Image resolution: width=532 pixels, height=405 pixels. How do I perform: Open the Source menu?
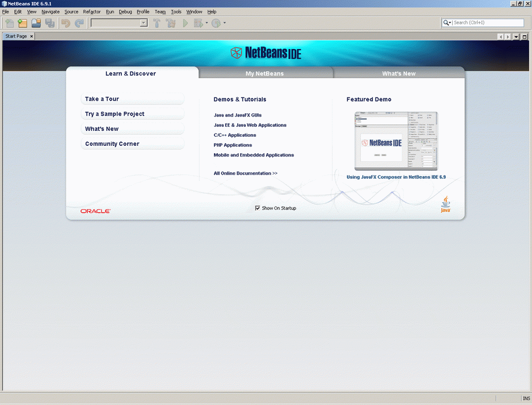coord(71,12)
